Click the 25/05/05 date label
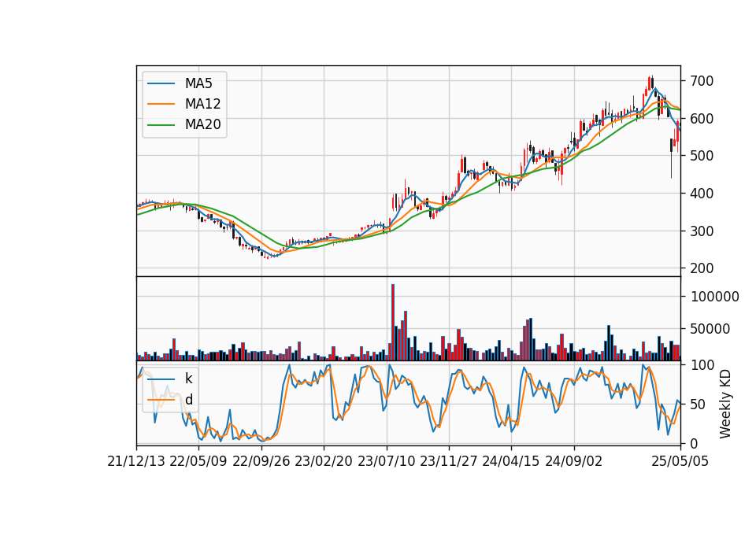 coord(680,462)
